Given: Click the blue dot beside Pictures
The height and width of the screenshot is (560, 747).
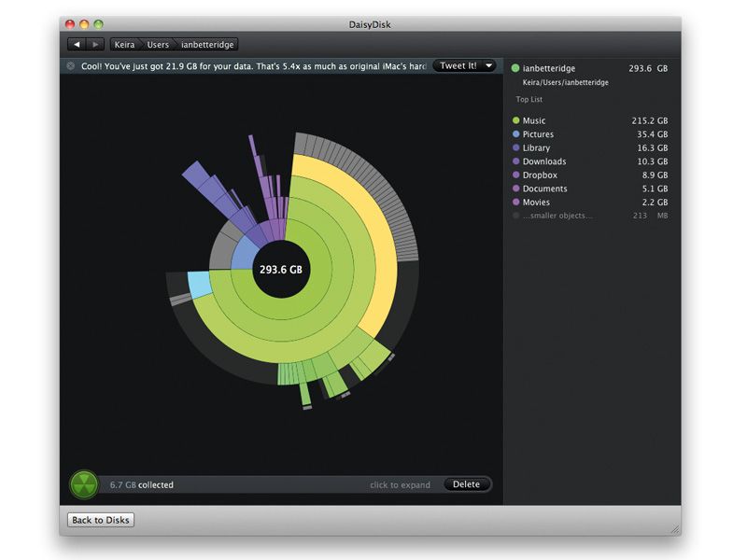Looking at the screenshot, I should pyautogui.click(x=514, y=133).
